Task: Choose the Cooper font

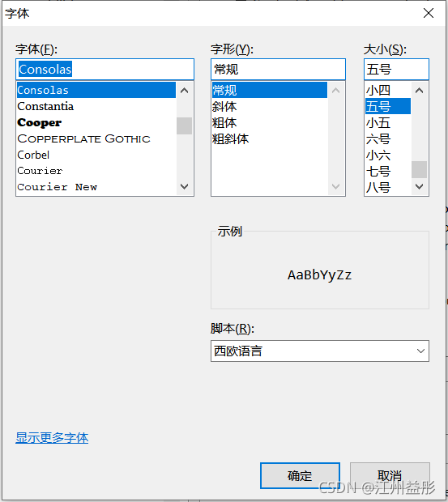Action: click(x=96, y=122)
